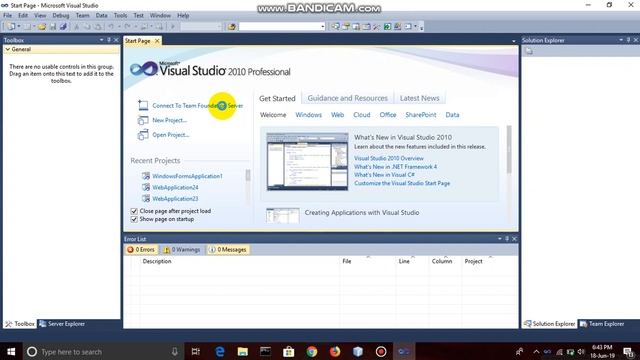This screenshot has width=640, height=360.
Task: Click the green Start Page toolbar icon
Action: point(387,27)
